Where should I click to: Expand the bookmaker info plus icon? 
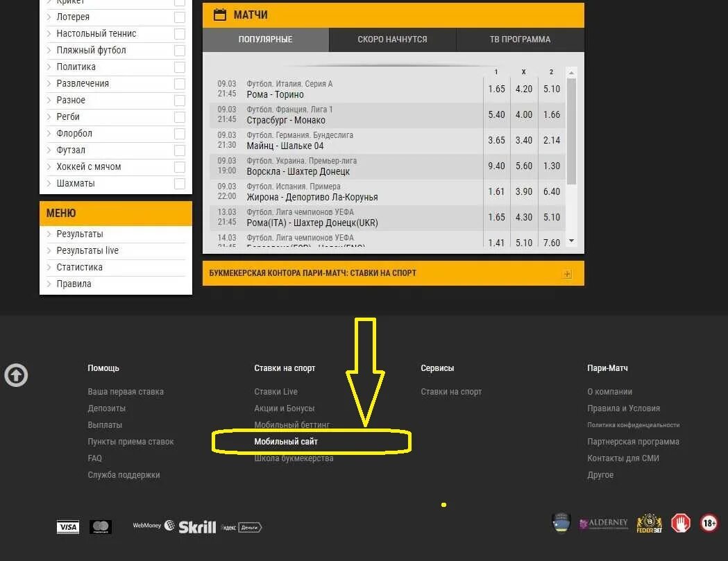pos(567,274)
